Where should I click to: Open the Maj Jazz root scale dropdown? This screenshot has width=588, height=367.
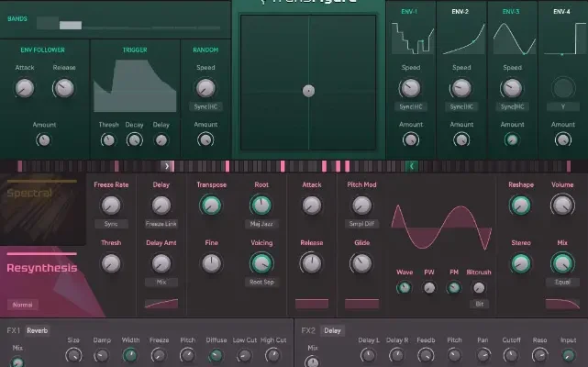261,224
